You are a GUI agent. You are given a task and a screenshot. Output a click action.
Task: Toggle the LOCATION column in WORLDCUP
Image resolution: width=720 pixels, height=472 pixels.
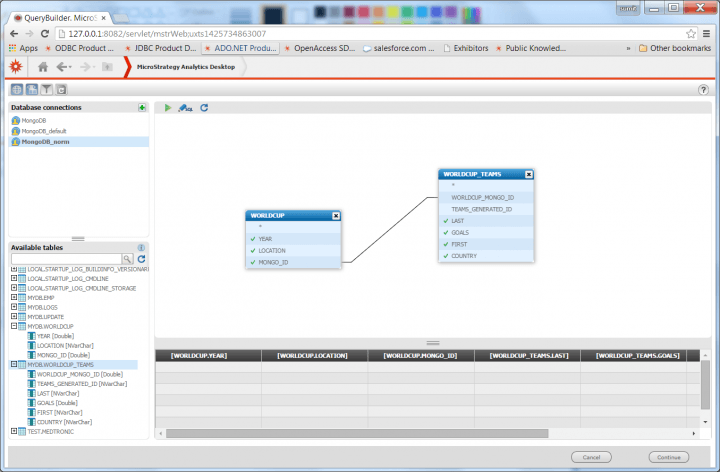coord(253,251)
